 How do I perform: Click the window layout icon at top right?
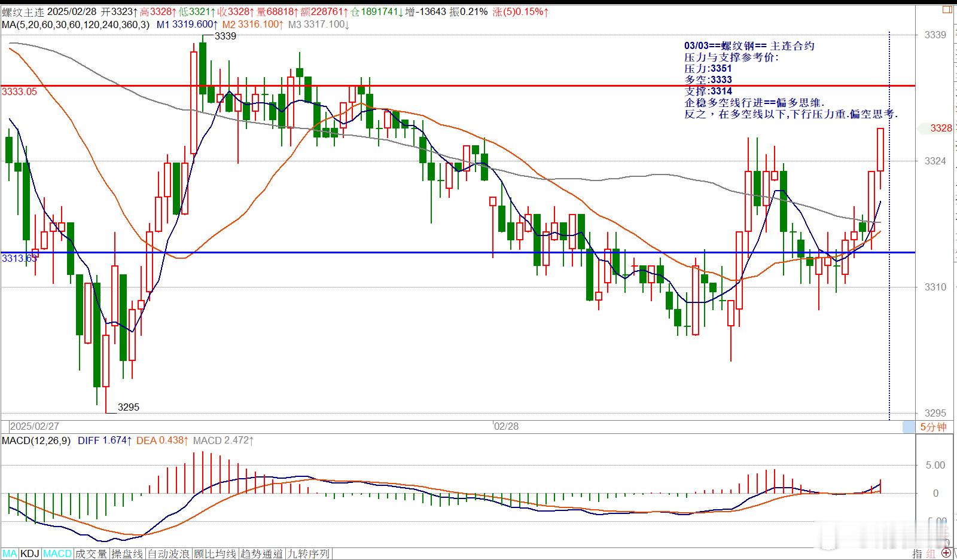point(947,10)
